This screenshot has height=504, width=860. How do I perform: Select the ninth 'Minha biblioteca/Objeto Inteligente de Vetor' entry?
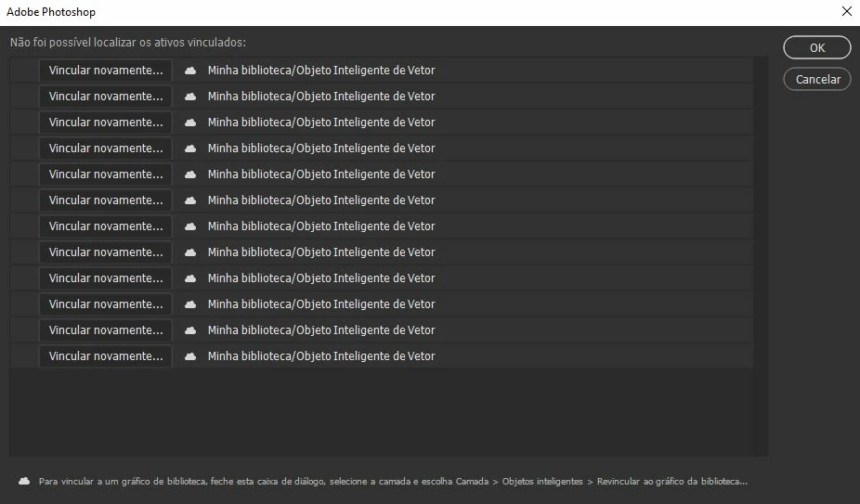321,278
